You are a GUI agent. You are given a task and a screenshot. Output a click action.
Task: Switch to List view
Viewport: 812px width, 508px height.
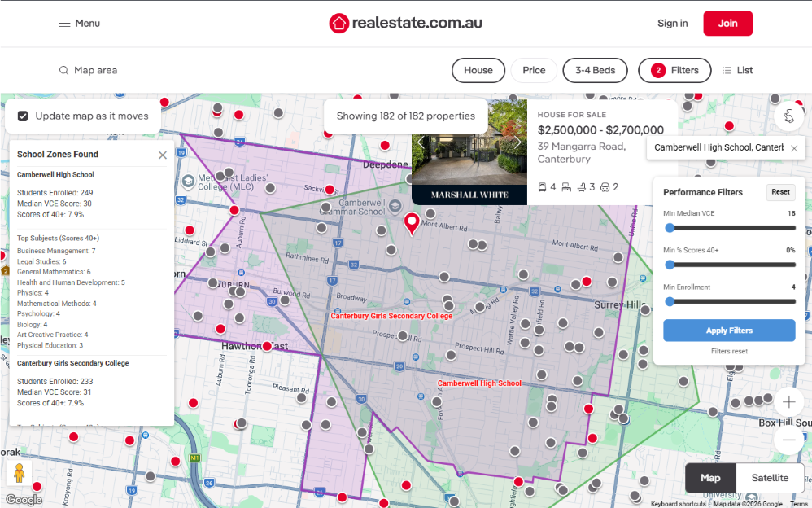pyautogui.click(x=737, y=70)
